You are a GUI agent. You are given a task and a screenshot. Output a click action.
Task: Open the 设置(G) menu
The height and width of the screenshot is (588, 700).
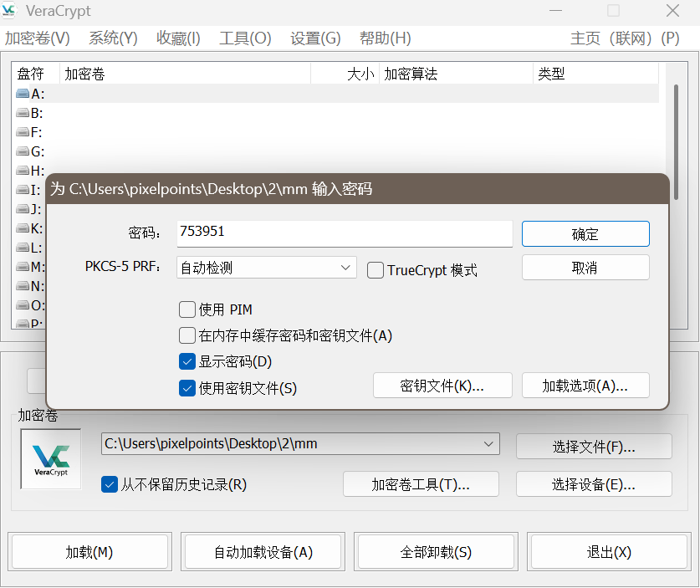[315, 38]
